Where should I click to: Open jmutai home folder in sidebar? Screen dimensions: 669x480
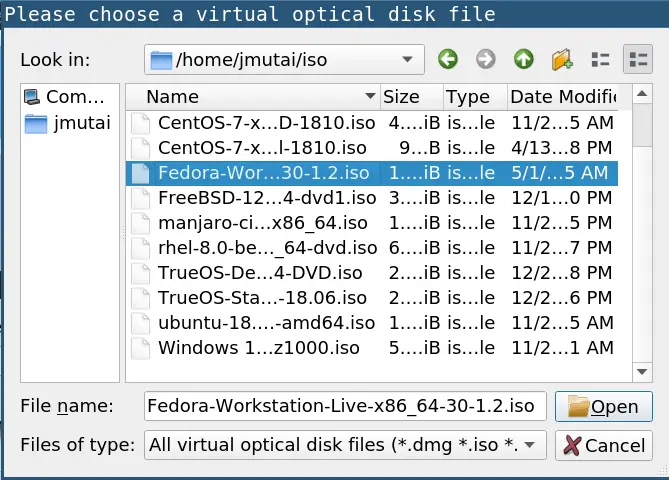click(x=68, y=123)
